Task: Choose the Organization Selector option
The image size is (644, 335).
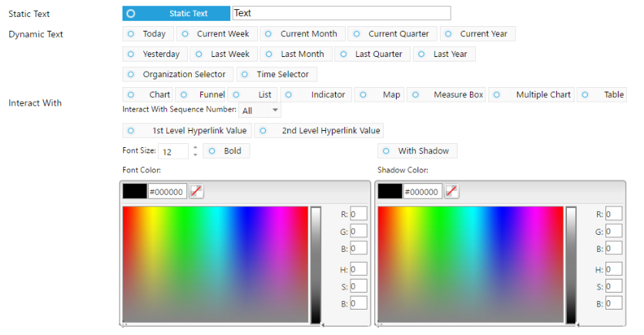Action: (178, 74)
